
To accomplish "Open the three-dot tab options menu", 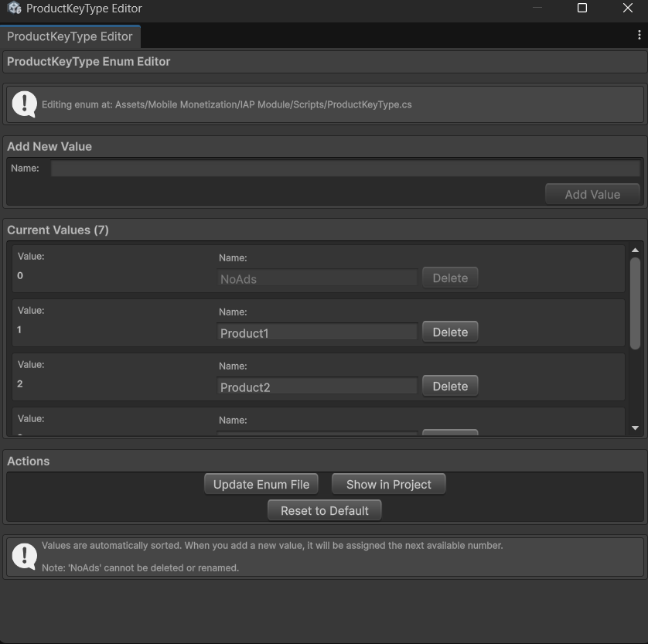I will [x=639, y=35].
